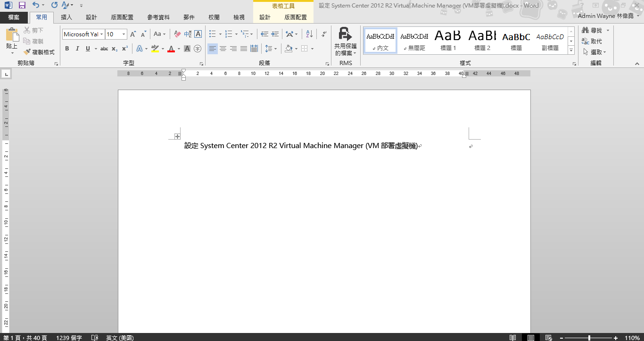The height and width of the screenshot is (341, 644).
Task: Apply superscript x² formatting
Action: click(125, 49)
